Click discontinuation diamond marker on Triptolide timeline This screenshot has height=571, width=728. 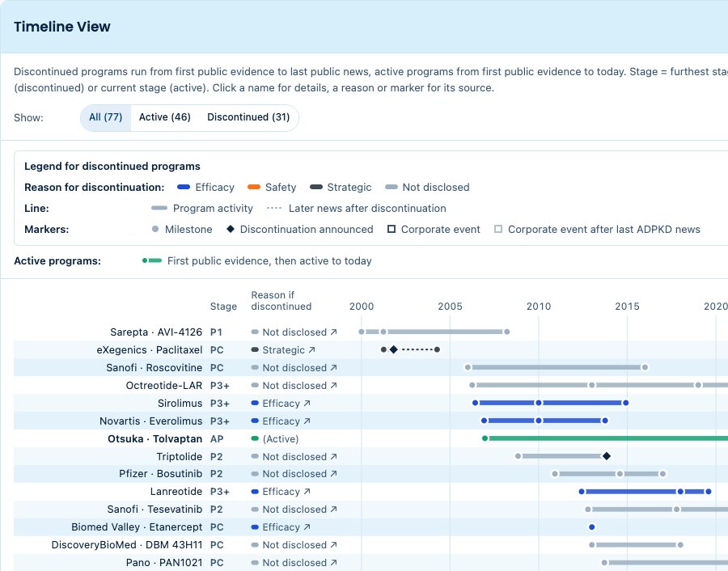click(607, 456)
